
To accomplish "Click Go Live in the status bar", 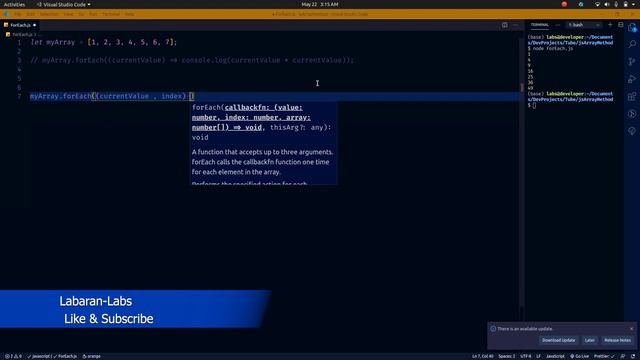I will click(x=580, y=356).
